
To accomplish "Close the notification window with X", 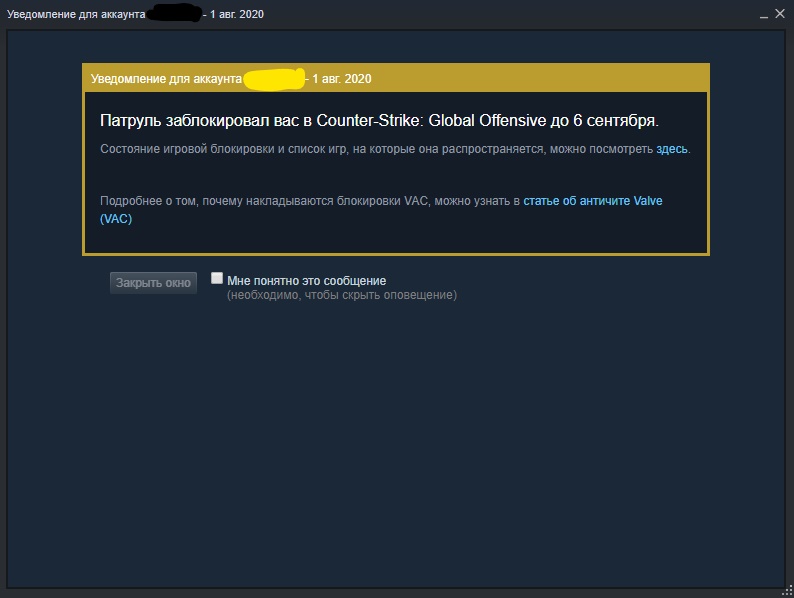I will click(x=780, y=14).
